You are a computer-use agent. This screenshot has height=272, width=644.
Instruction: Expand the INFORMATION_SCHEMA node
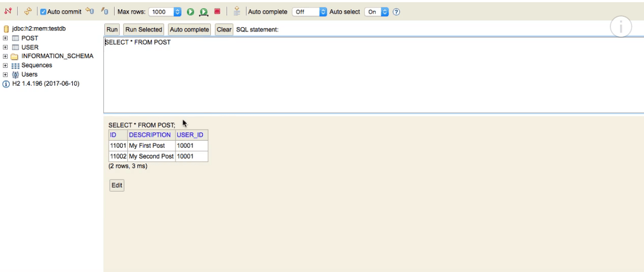tap(5, 56)
